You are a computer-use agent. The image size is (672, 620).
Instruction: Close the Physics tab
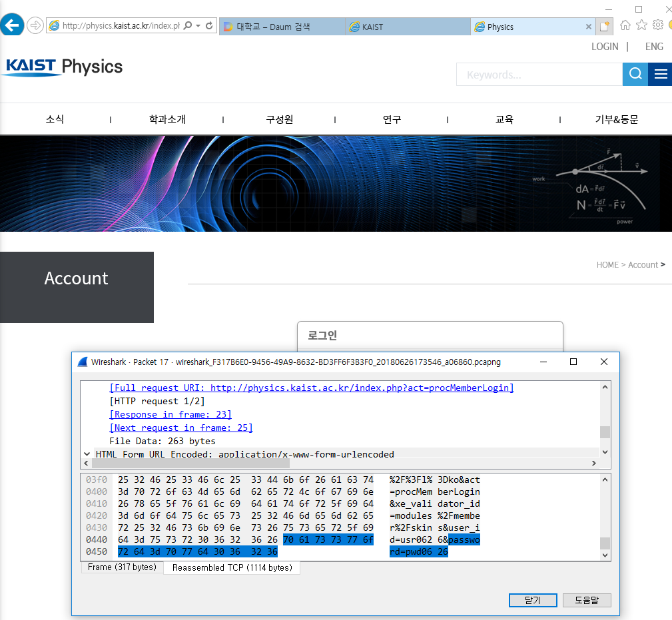[589, 27]
